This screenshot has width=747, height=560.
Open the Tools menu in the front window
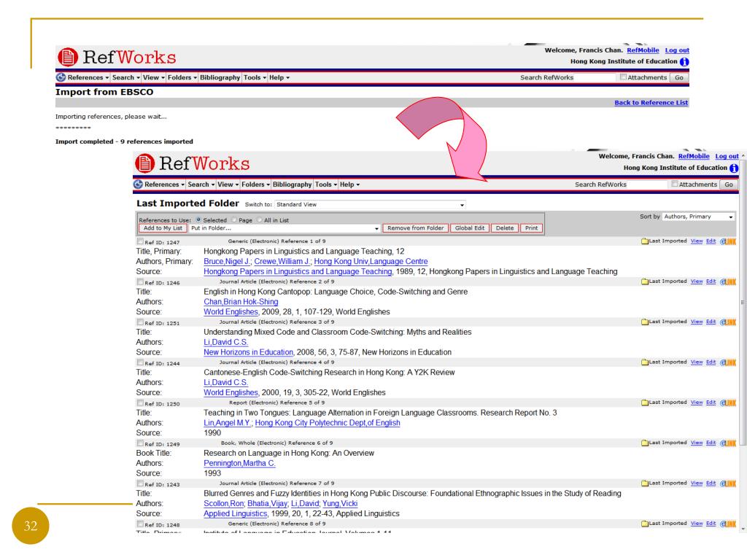point(326,184)
